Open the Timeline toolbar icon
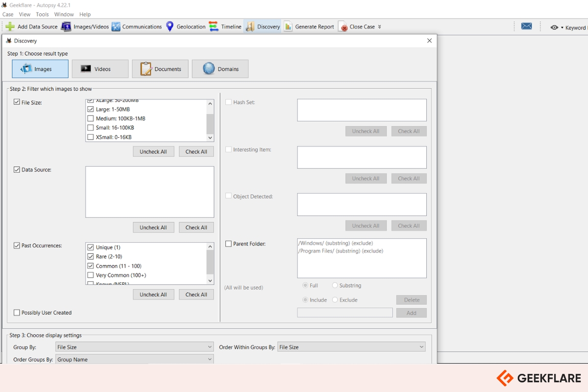This screenshot has height=392, width=588. pyautogui.click(x=214, y=26)
